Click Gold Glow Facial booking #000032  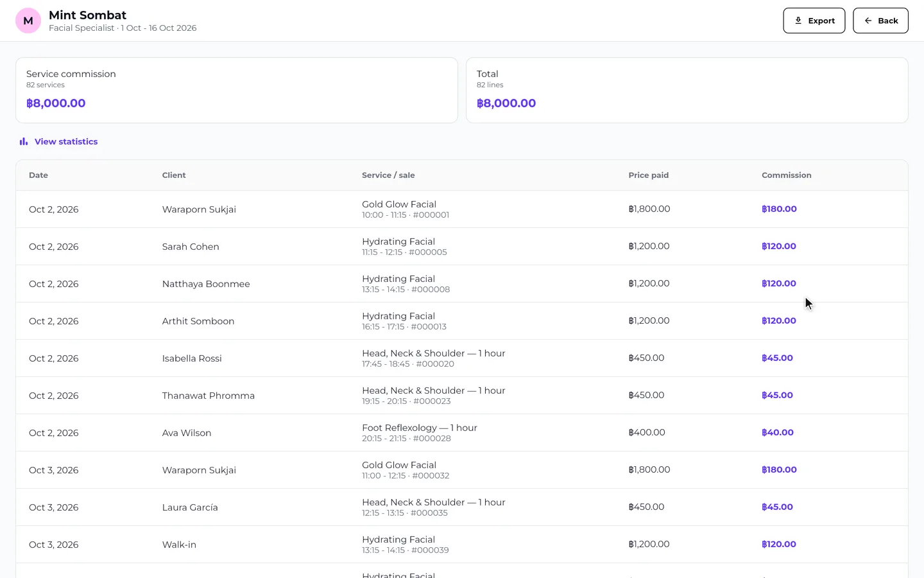pyautogui.click(x=406, y=470)
